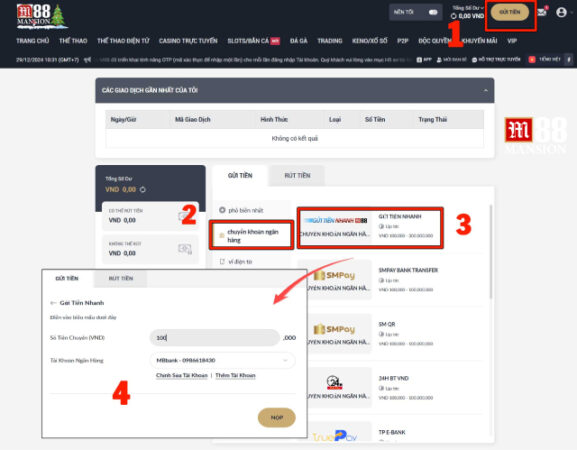577x450 pixels.
Task: Open the Tài Khoản Ngân Hàng dropdown
Action: point(222,360)
